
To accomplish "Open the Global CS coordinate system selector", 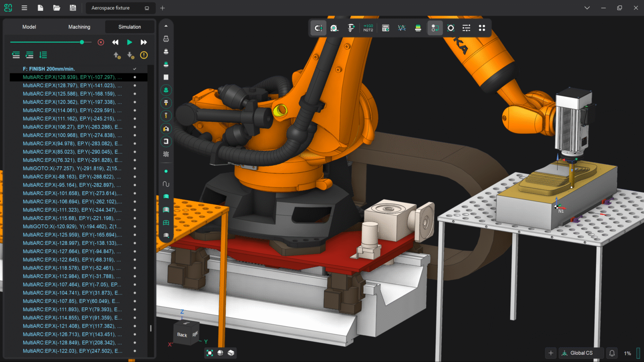I will coord(581,353).
